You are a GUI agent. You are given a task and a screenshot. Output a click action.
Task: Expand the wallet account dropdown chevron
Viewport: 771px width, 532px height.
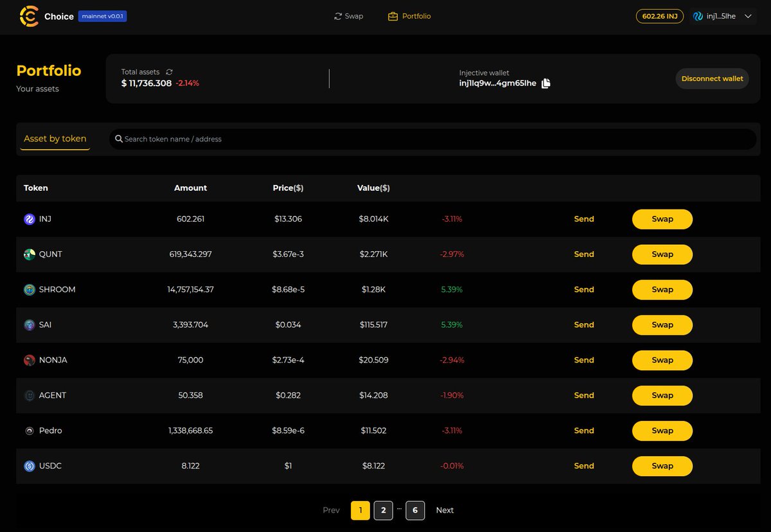coord(748,16)
